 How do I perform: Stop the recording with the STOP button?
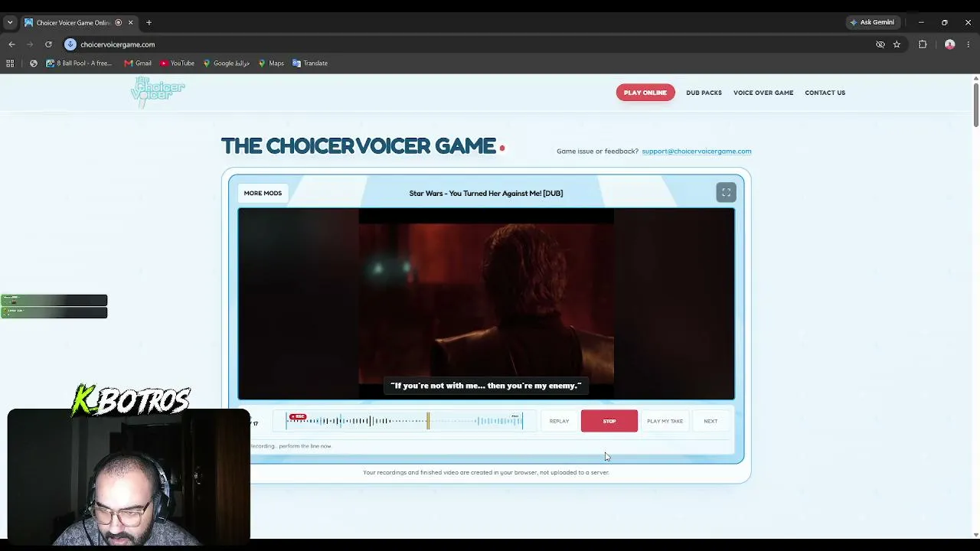(609, 421)
